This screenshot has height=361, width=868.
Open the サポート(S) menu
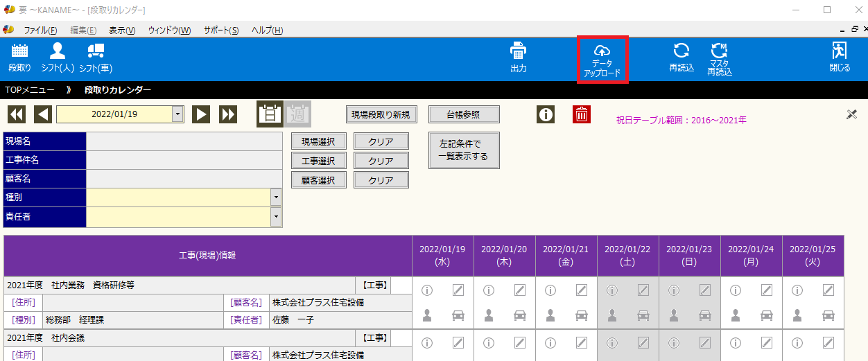coord(220,30)
